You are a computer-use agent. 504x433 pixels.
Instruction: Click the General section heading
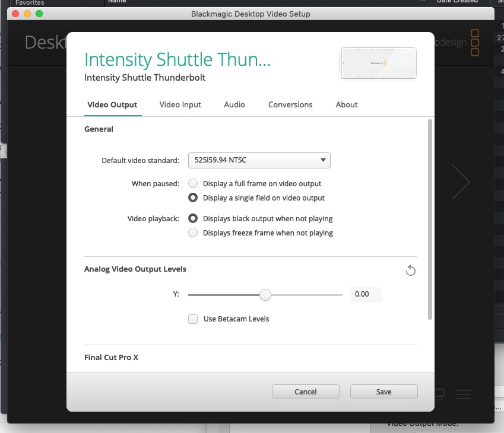pos(99,129)
